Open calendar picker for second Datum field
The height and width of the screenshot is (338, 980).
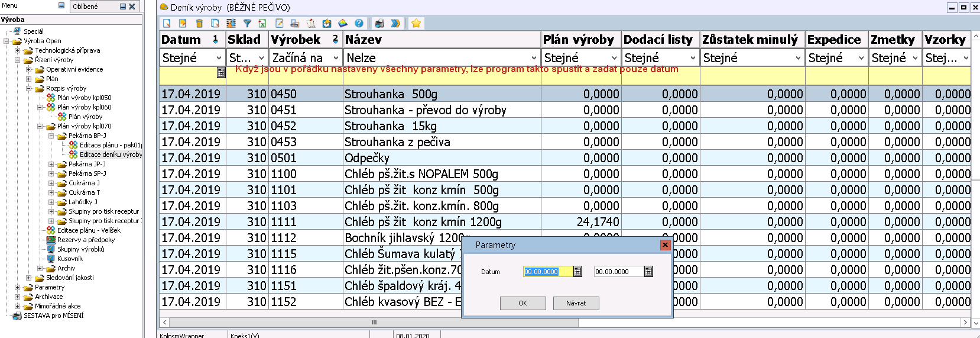[648, 272]
